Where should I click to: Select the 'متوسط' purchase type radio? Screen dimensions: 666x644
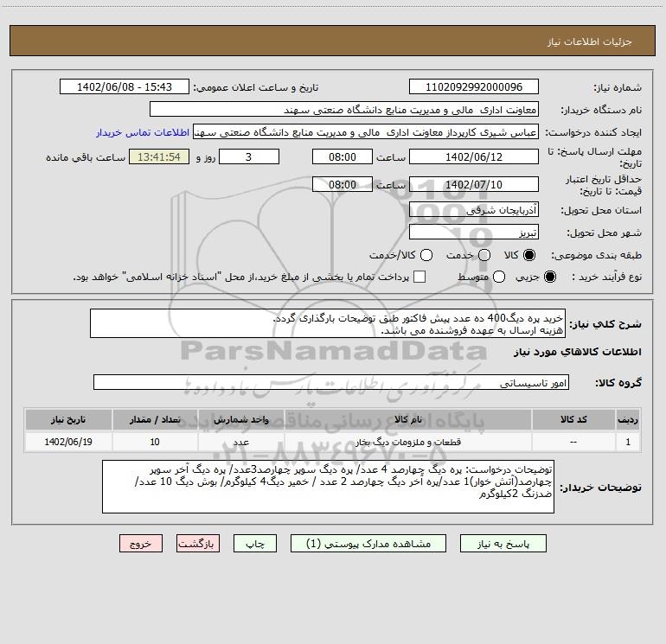[499, 277]
